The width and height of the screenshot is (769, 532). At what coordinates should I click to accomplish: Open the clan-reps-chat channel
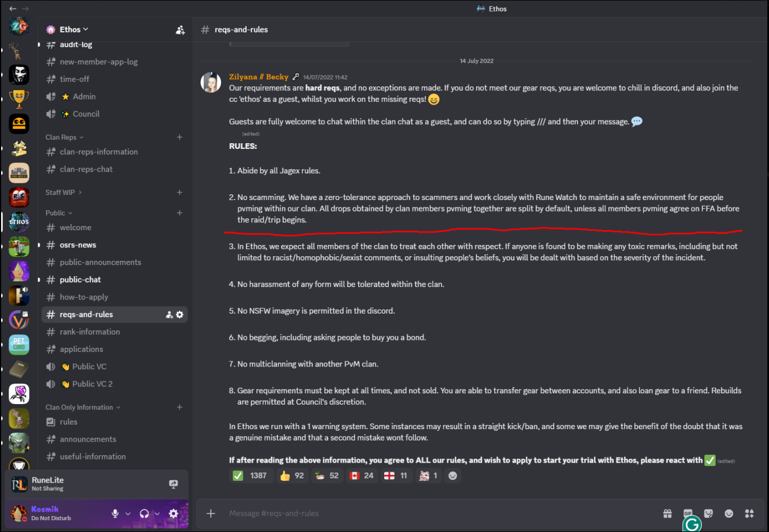click(115, 169)
